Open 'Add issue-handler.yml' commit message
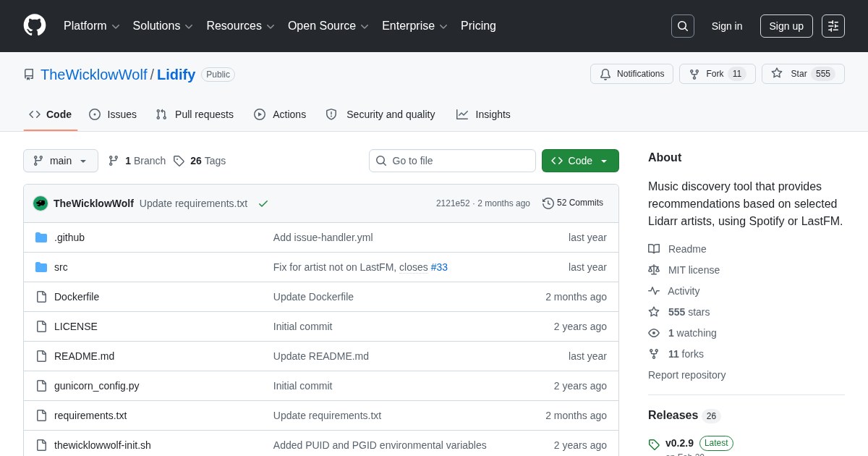 (x=323, y=237)
